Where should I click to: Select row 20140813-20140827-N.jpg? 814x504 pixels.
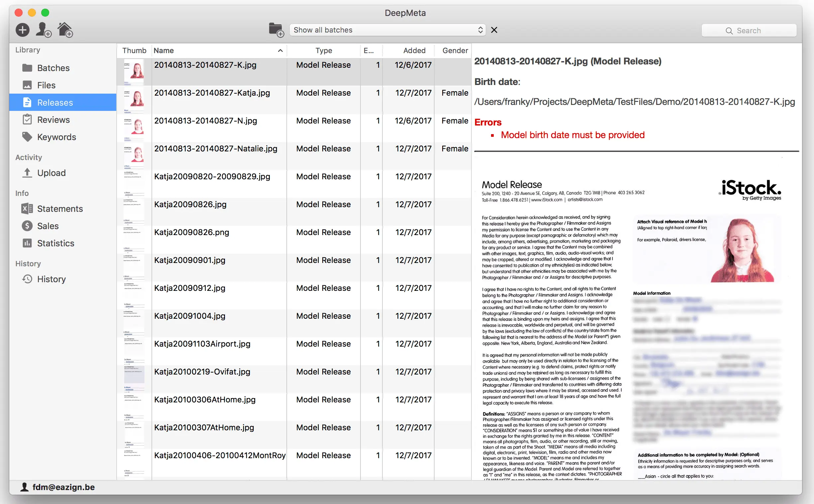[x=294, y=128]
